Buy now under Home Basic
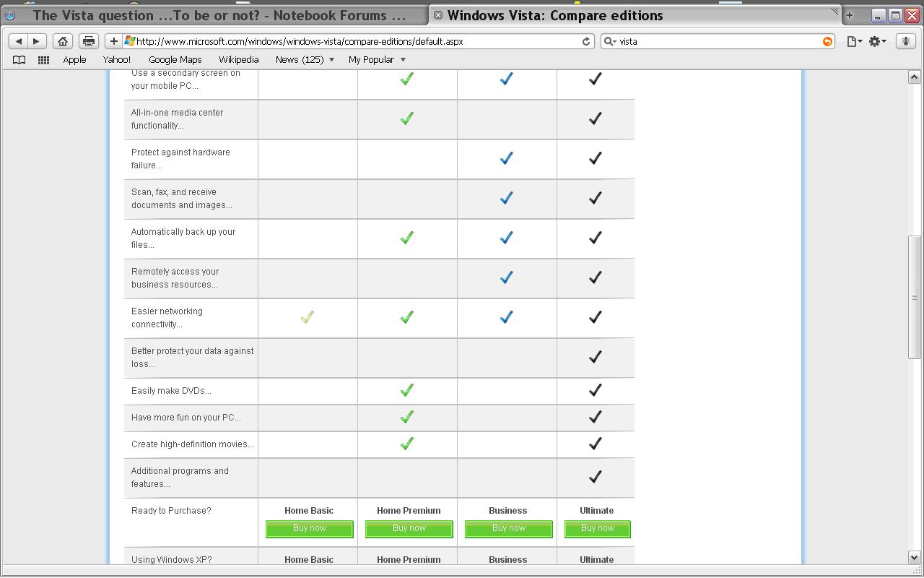This screenshot has width=924, height=578. tap(310, 529)
